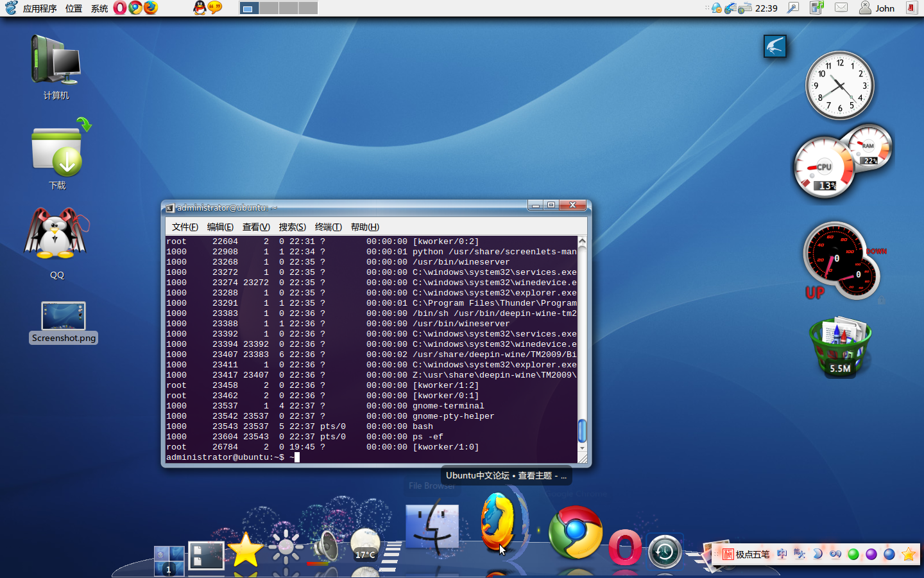
Task: Click the messenger buddy tray icon
Action: (716, 8)
